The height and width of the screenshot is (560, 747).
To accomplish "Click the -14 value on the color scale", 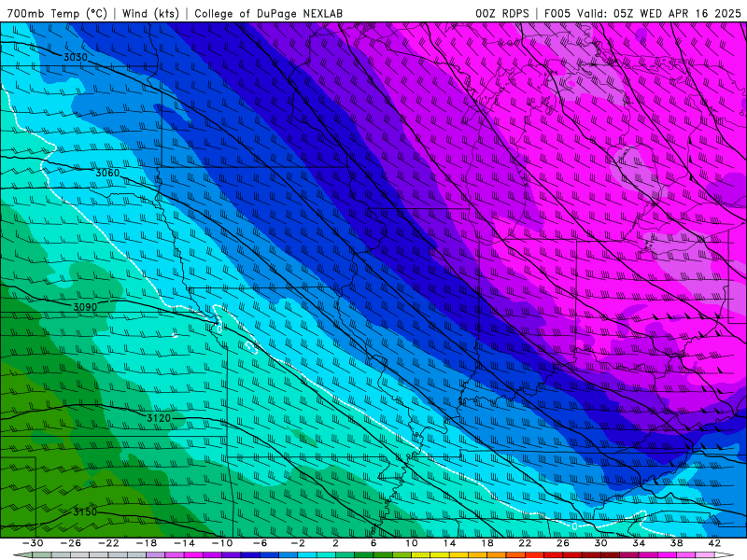I will click(x=184, y=543).
